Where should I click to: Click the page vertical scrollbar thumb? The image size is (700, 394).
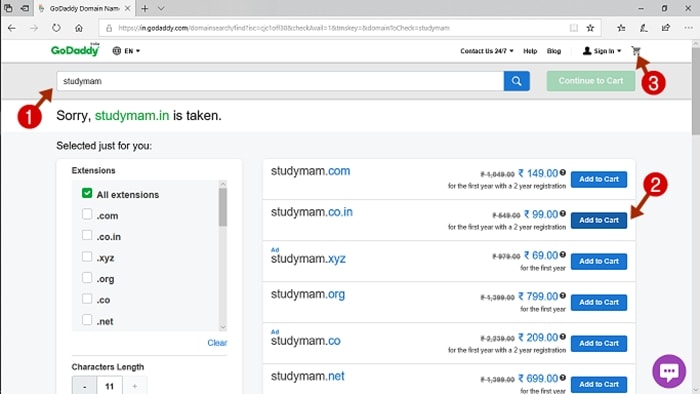click(696, 91)
